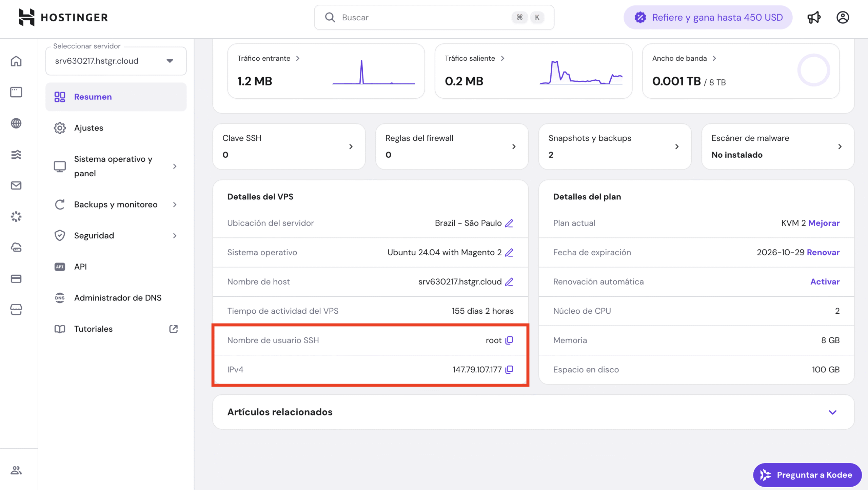Select Resumen in the sidebar

(93, 97)
